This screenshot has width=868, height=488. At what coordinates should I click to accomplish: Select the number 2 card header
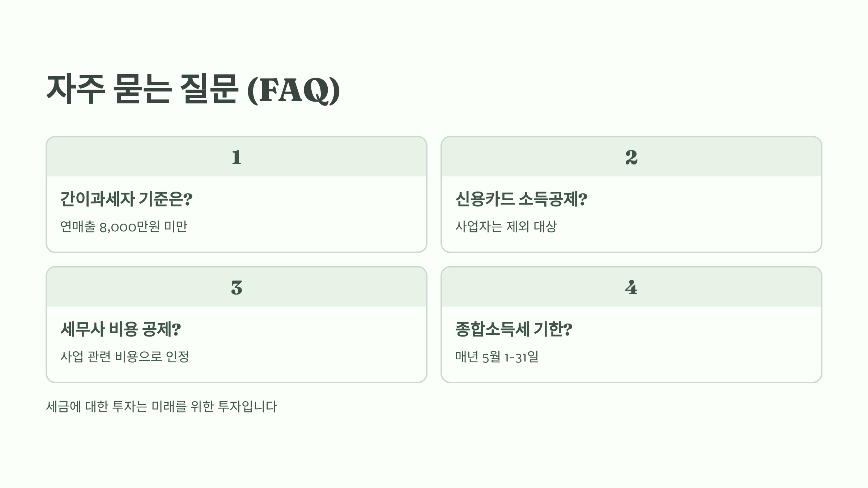pyautogui.click(x=631, y=157)
